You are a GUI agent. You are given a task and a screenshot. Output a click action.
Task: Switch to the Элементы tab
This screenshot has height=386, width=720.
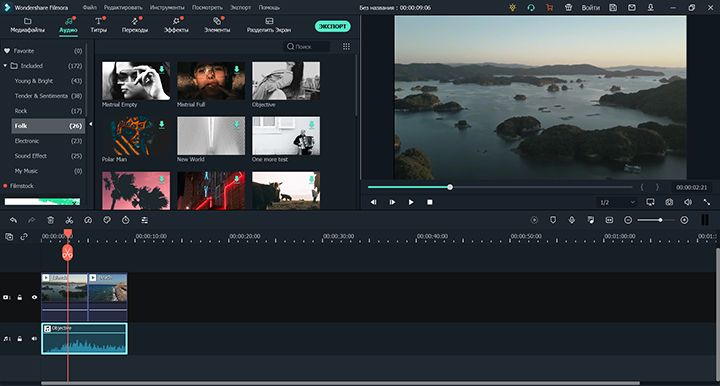217,25
